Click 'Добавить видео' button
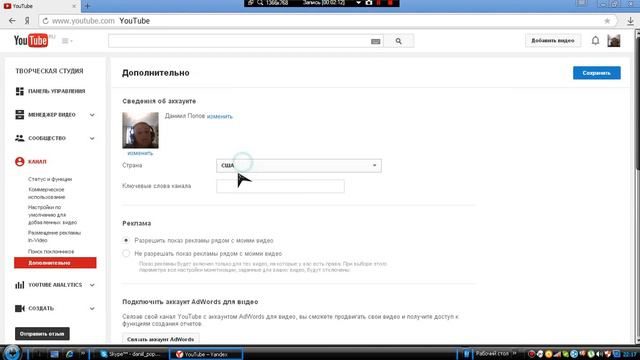The height and width of the screenshot is (360, 640). coord(553,41)
